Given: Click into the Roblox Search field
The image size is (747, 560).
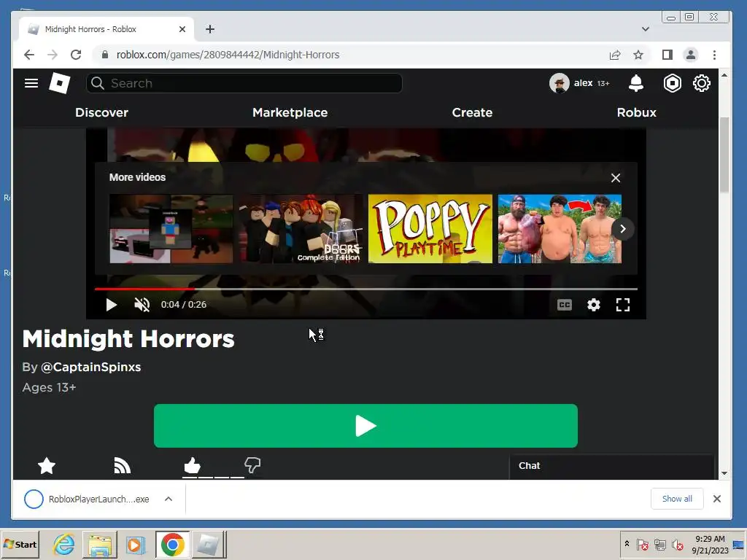Looking at the screenshot, I should tap(244, 83).
